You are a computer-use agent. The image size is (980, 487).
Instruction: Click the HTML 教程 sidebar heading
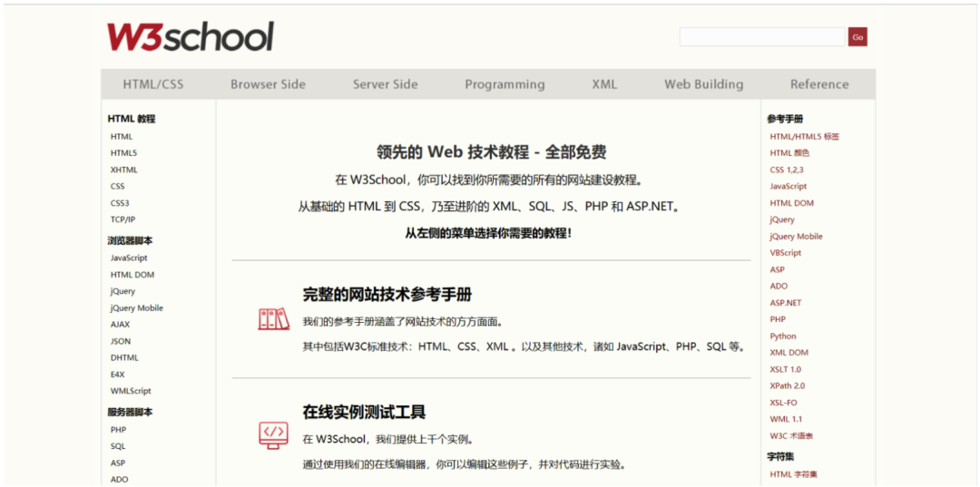132,119
